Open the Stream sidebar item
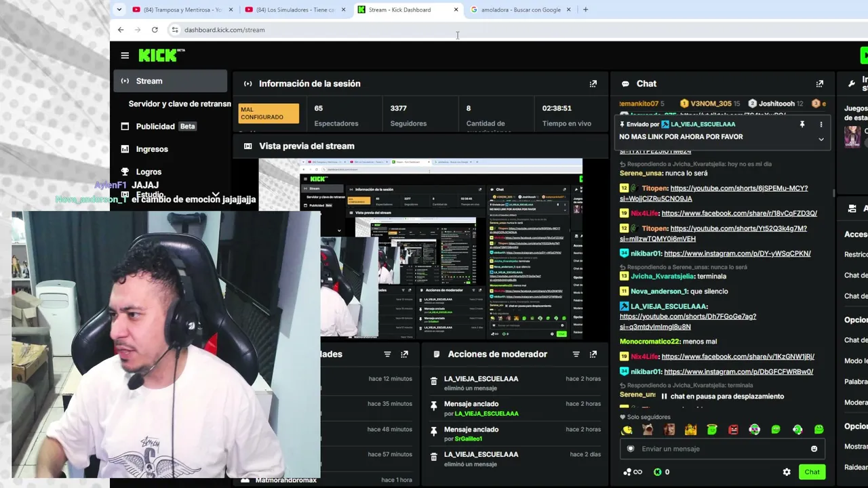Image resolution: width=868 pixels, height=488 pixels. [170, 81]
